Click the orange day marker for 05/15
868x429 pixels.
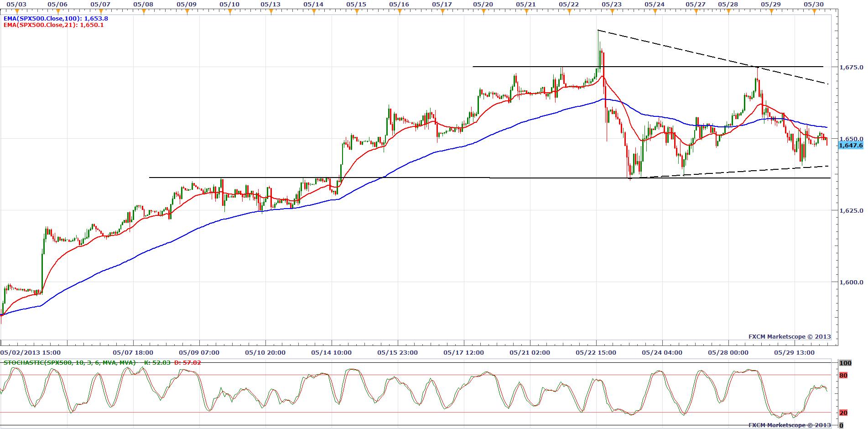click(356, 11)
